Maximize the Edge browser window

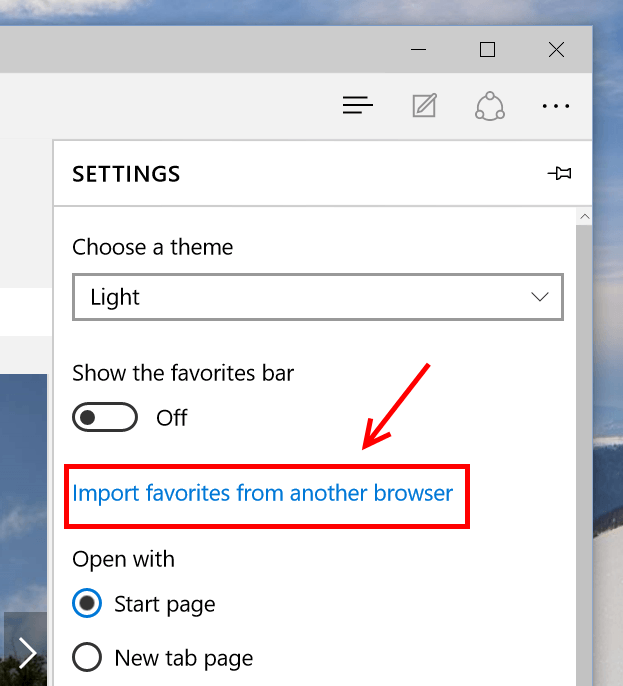tap(487, 49)
